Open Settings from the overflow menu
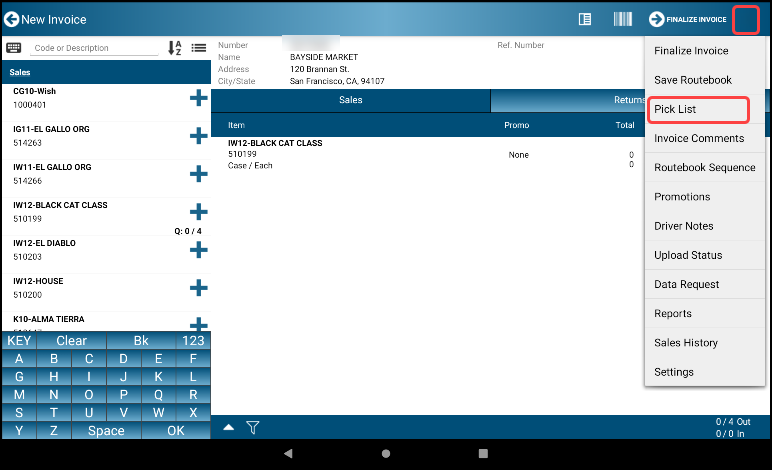 705,372
